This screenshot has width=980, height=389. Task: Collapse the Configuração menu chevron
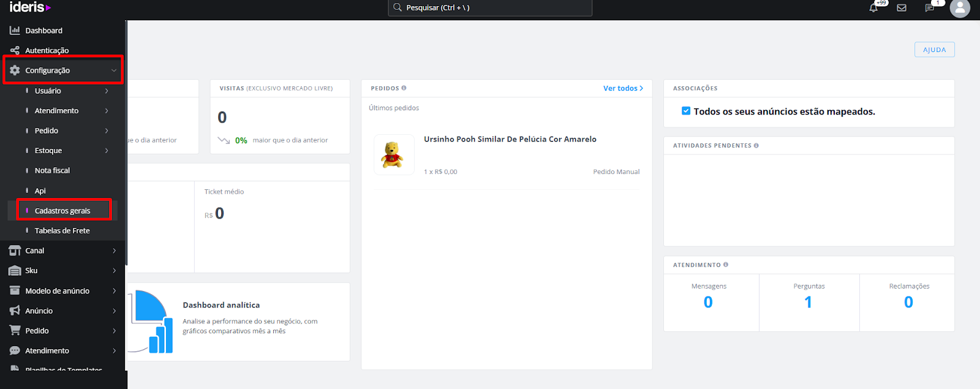tap(114, 70)
